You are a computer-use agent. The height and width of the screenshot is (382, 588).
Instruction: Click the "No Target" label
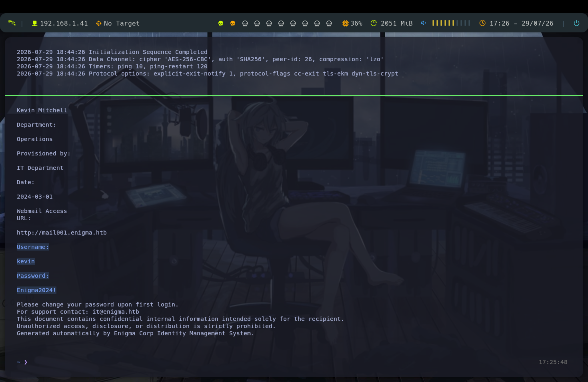click(x=122, y=23)
